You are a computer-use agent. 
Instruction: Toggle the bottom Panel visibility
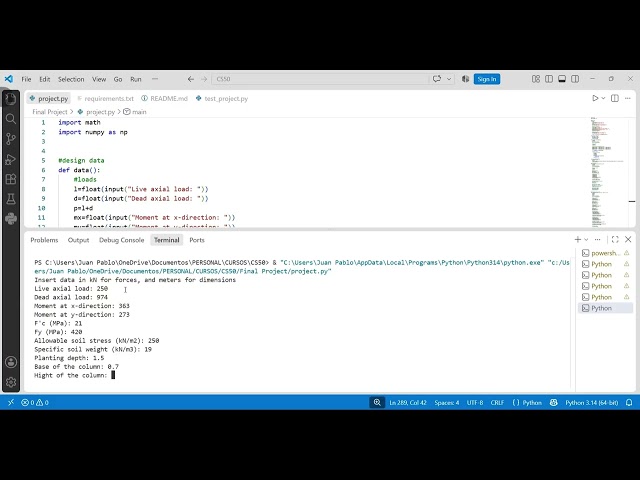(x=562, y=79)
